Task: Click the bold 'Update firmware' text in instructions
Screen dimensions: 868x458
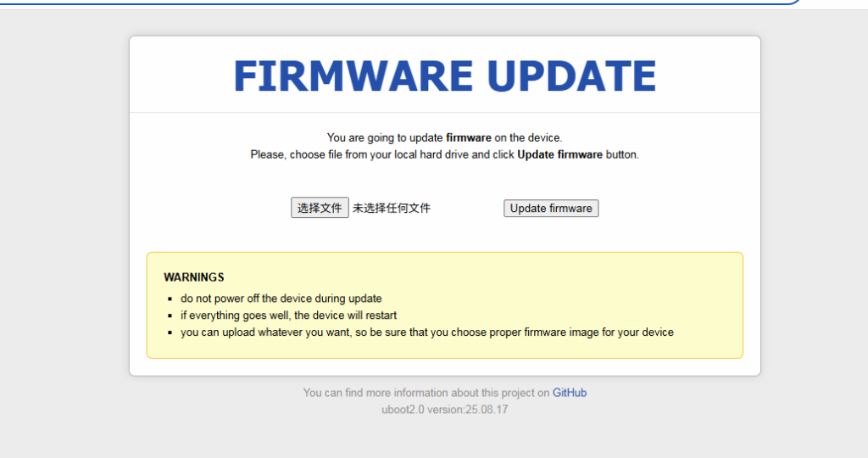Action: tap(559, 154)
